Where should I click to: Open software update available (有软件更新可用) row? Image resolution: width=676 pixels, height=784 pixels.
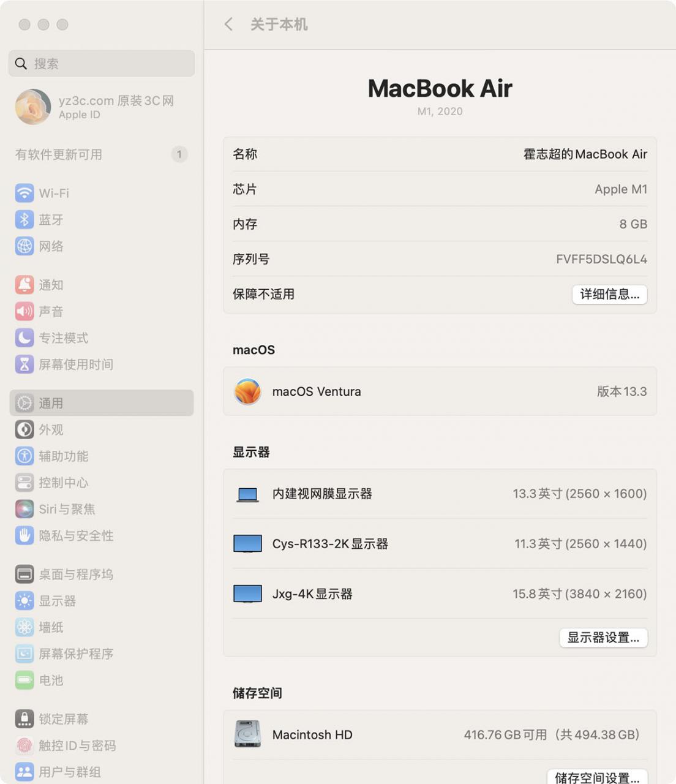[102, 154]
